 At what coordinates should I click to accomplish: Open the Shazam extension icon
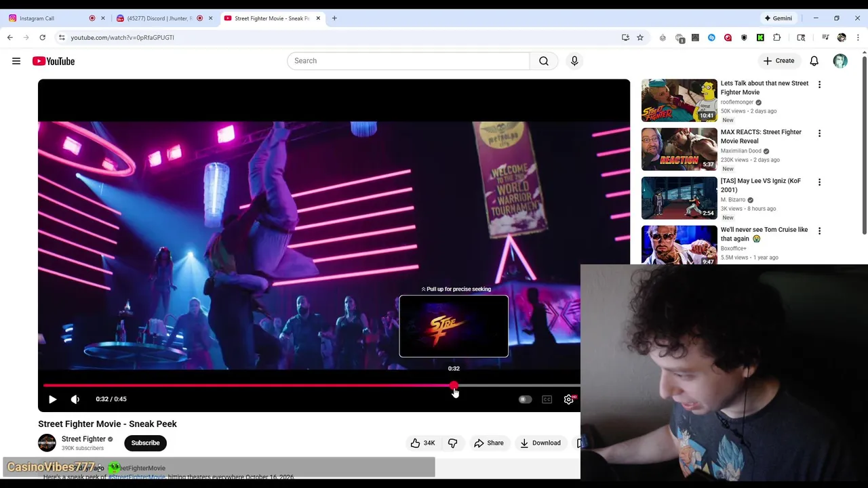[711, 37]
